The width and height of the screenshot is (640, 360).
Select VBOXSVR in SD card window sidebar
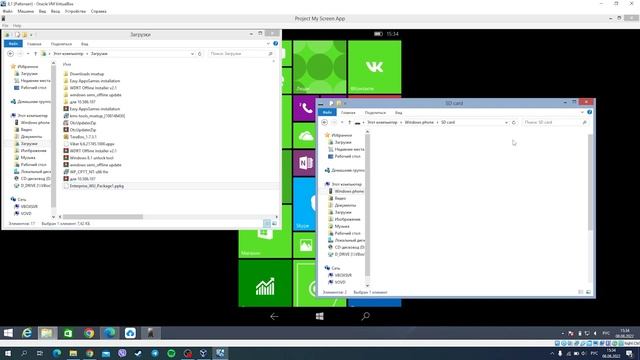[343, 275]
